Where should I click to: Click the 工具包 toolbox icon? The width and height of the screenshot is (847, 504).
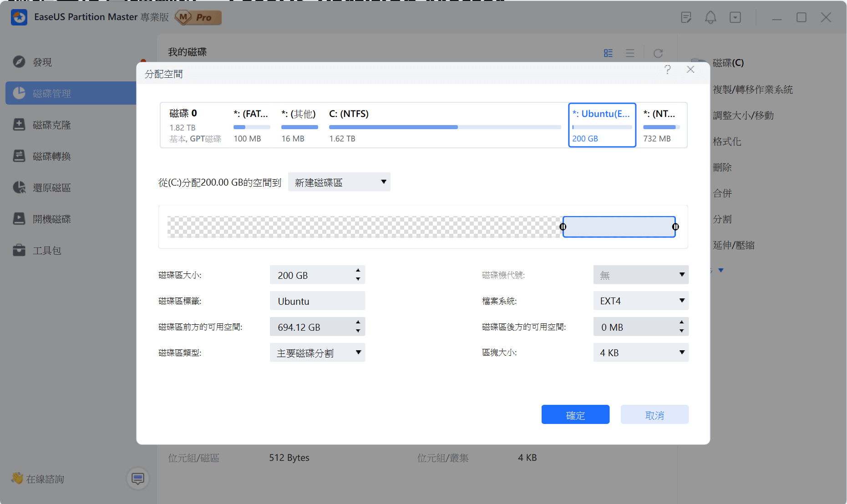click(x=19, y=250)
